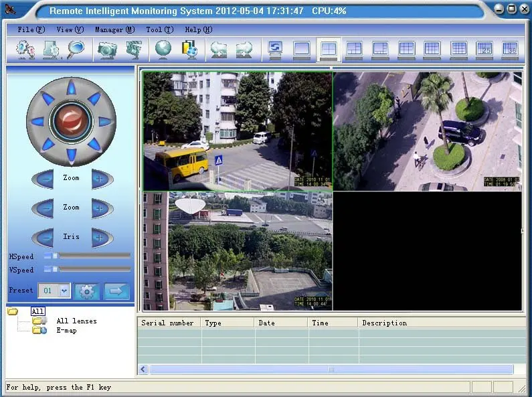Screen dimensions: 532x397
Task: Click the Type column header
Action: (228, 323)
